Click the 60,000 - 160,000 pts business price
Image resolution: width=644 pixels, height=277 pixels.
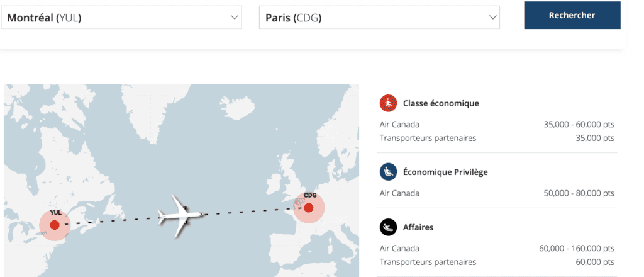tap(576, 249)
